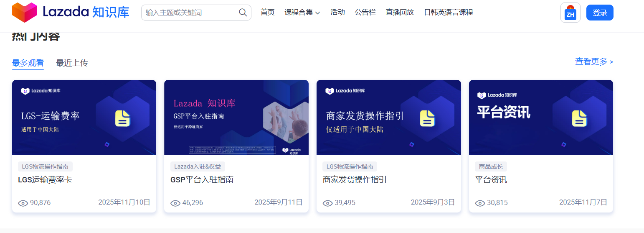
Task: Click the 登录 button
Action: (600, 13)
